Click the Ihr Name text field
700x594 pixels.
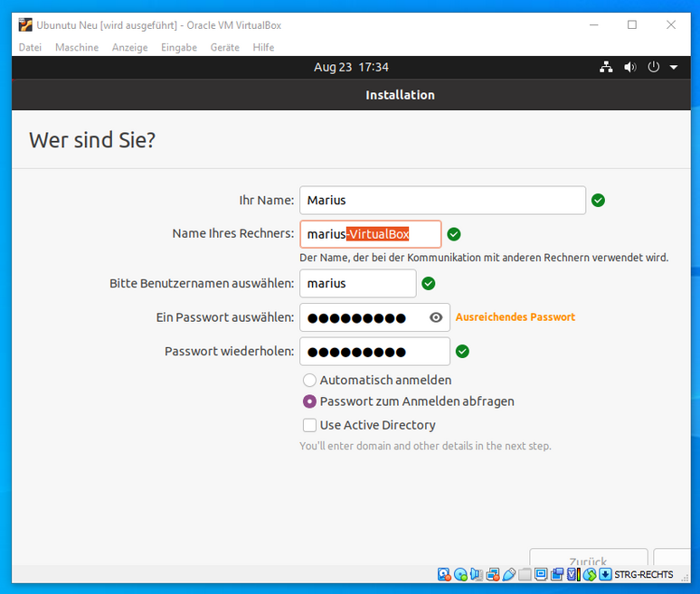click(442, 201)
